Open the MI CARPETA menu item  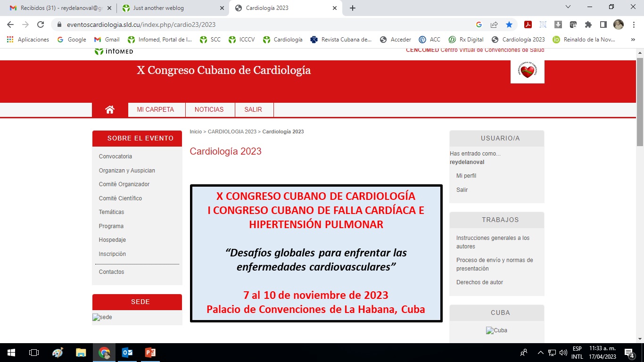click(x=155, y=109)
